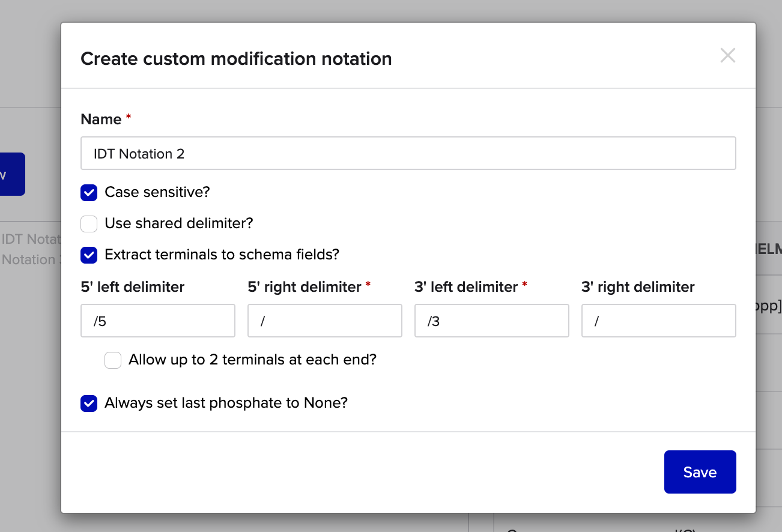Click the Name text field

(408, 154)
